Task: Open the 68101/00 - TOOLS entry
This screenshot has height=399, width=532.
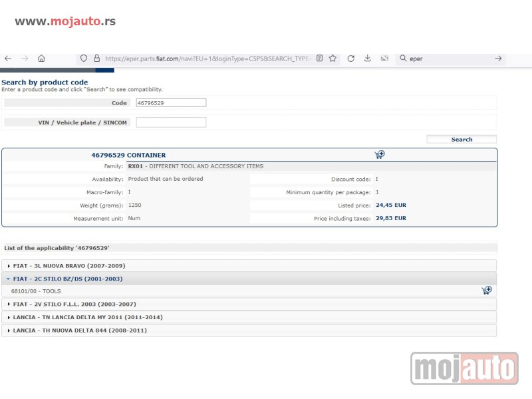Action: (36, 291)
